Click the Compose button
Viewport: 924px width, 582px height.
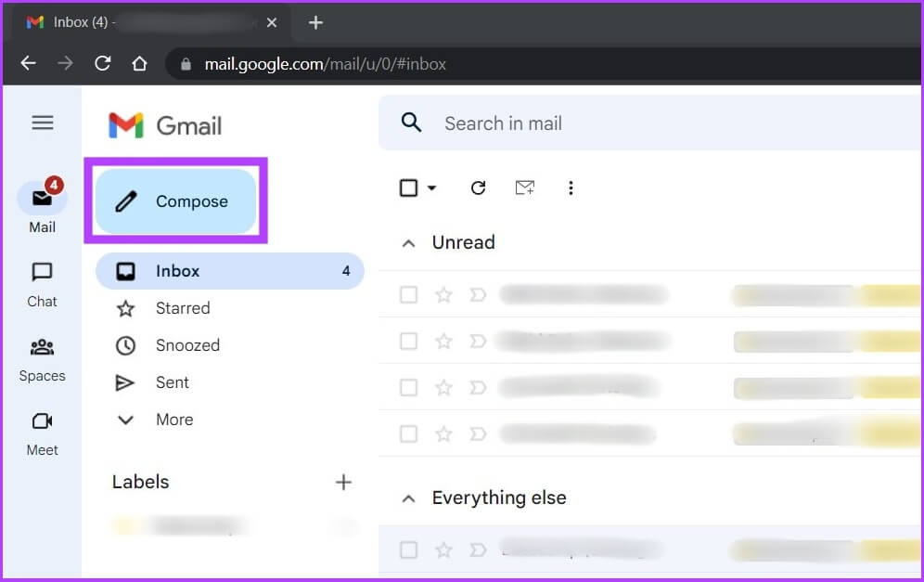tap(175, 201)
